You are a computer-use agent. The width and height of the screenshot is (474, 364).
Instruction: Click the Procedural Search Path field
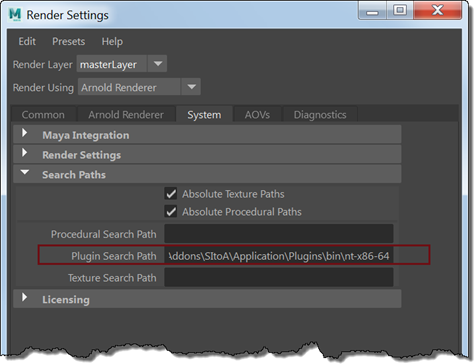point(279,234)
